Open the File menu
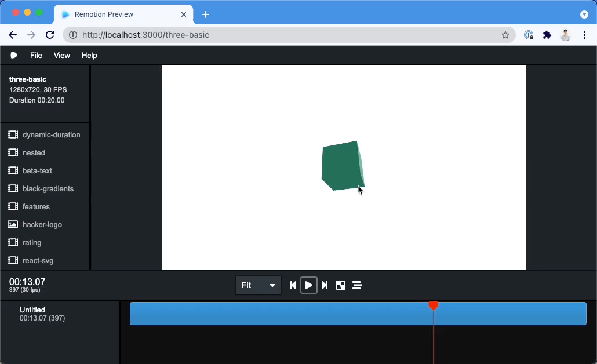This screenshot has width=597, height=364. (36, 56)
